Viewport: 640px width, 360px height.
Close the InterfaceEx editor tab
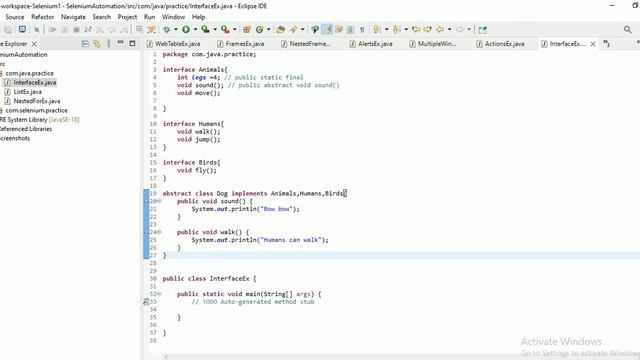pos(593,44)
